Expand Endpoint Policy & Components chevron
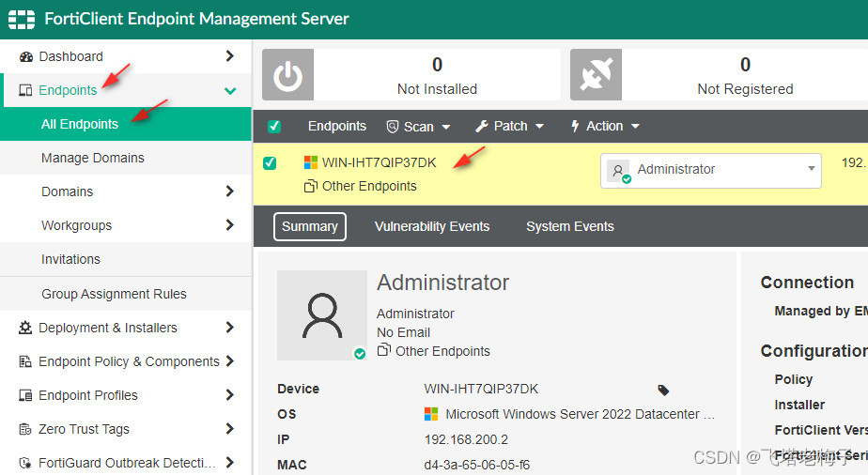Image resolution: width=868 pixels, height=475 pixels. (230, 361)
